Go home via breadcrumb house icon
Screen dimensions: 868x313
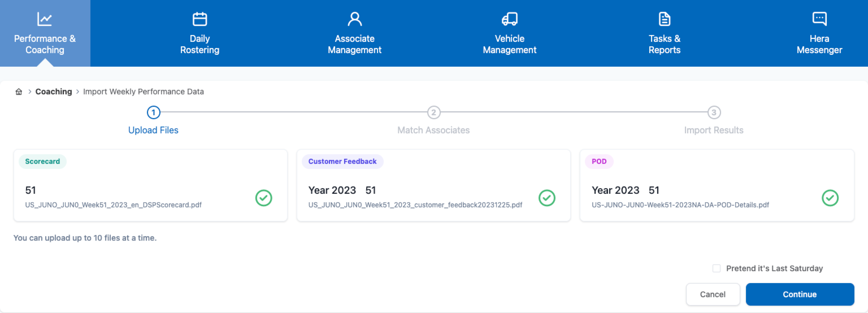(19, 92)
